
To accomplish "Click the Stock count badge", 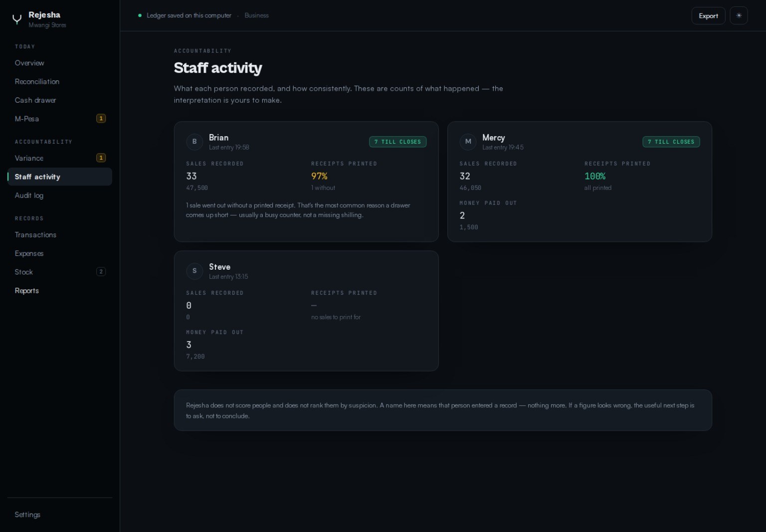I will (101, 272).
